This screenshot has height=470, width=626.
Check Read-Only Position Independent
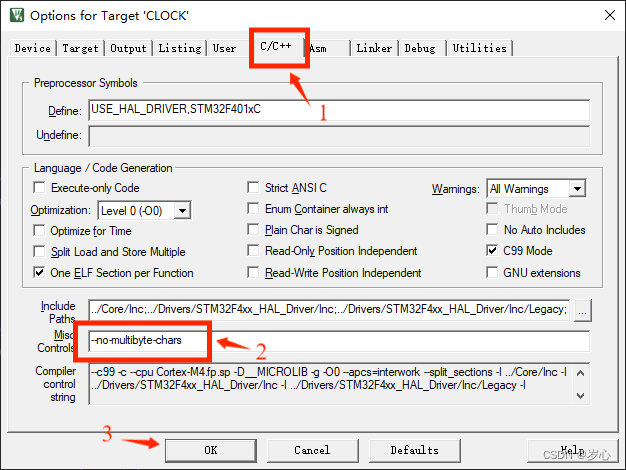(x=253, y=251)
